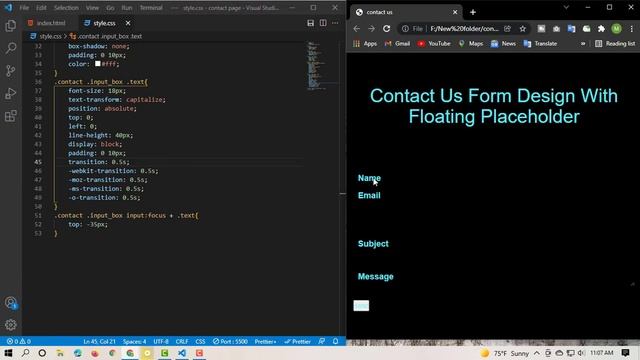
Task: Click the rightmost Prettier checkmark status item
Action: pos(298,341)
